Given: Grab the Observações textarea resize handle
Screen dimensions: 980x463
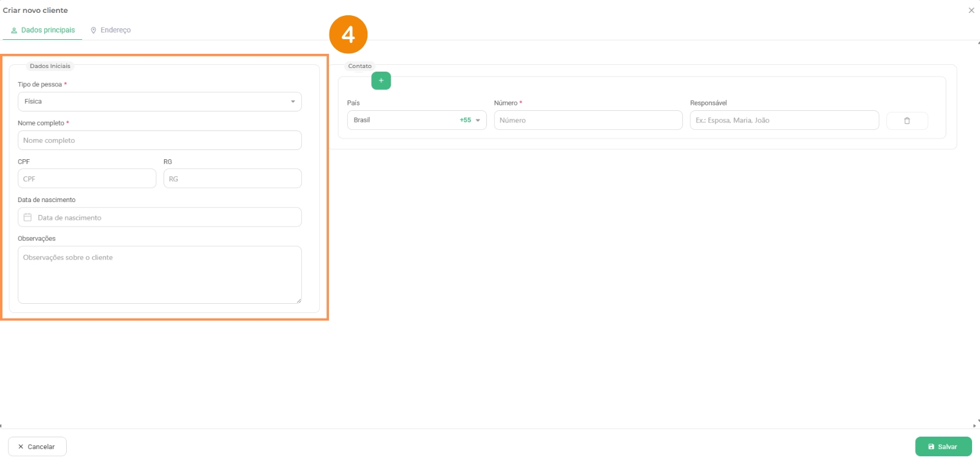Looking at the screenshot, I should click(299, 301).
